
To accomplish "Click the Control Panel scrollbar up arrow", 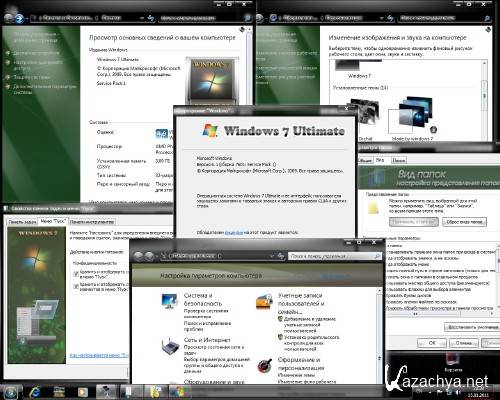I will (x=379, y=291).
